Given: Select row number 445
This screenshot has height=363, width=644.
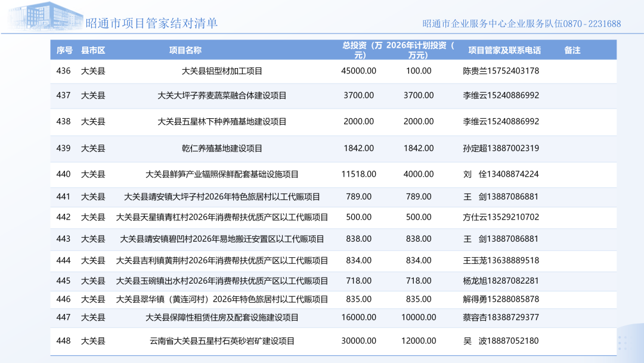Looking at the screenshot, I should (x=63, y=281).
